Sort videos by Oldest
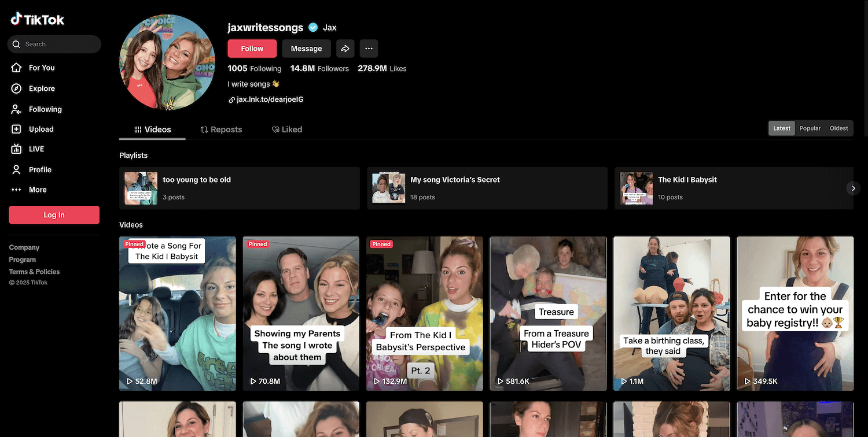 tap(838, 128)
